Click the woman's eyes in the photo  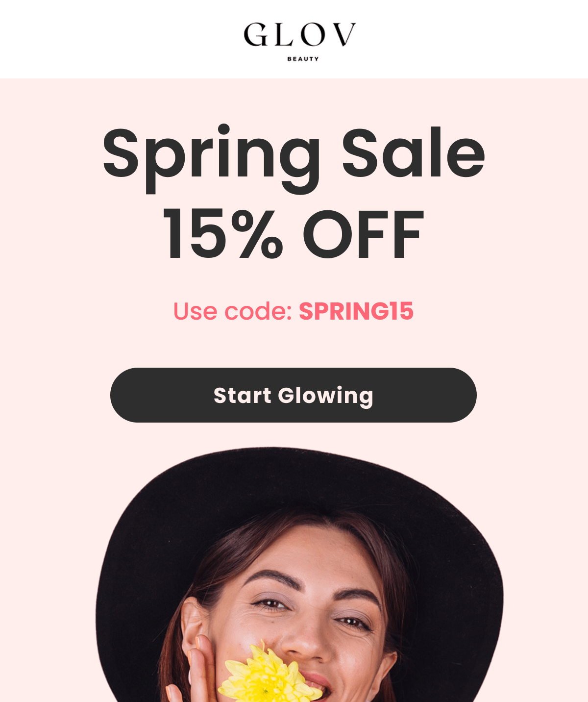coord(311,613)
